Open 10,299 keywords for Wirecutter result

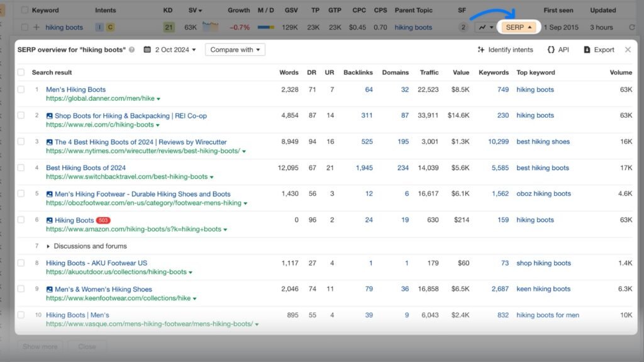[x=498, y=142]
